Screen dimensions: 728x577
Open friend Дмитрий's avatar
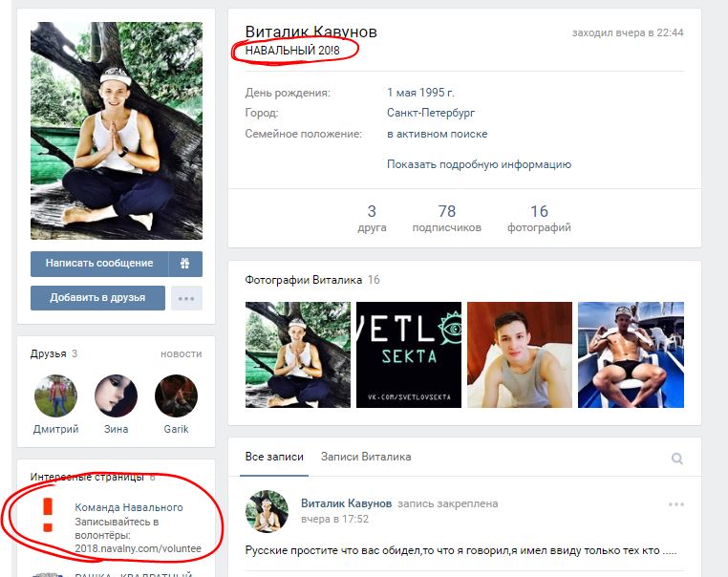55,395
